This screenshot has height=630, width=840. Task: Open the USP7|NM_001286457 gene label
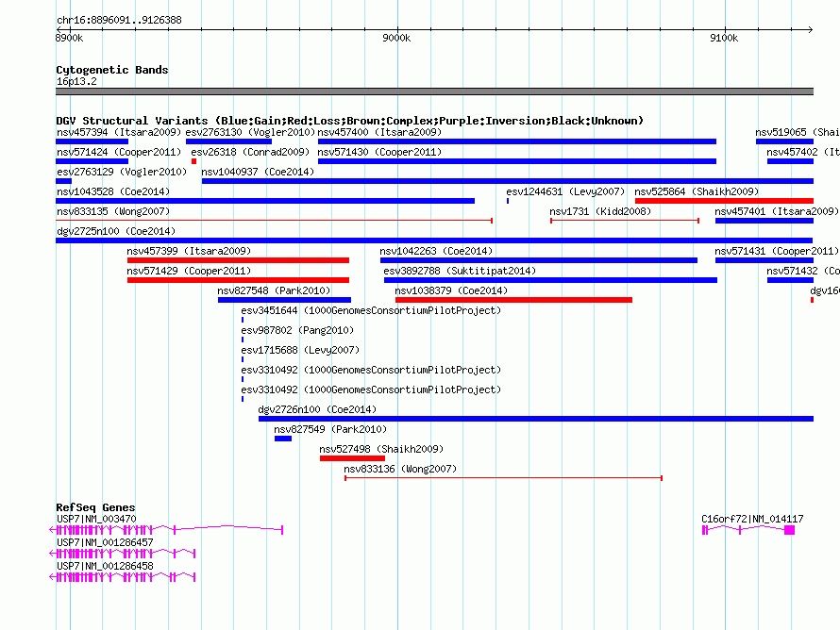pyautogui.click(x=105, y=542)
